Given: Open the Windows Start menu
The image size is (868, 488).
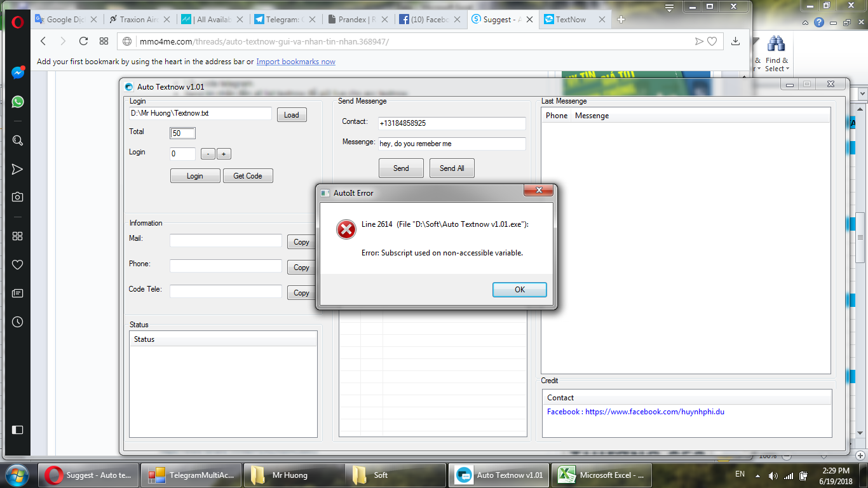Looking at the screenshot, I should 17,475.
